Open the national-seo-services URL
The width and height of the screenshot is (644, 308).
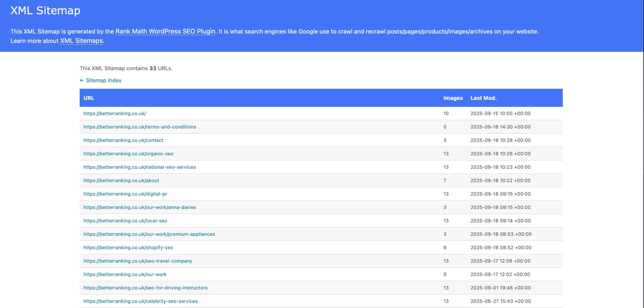(x=140, y=167)
